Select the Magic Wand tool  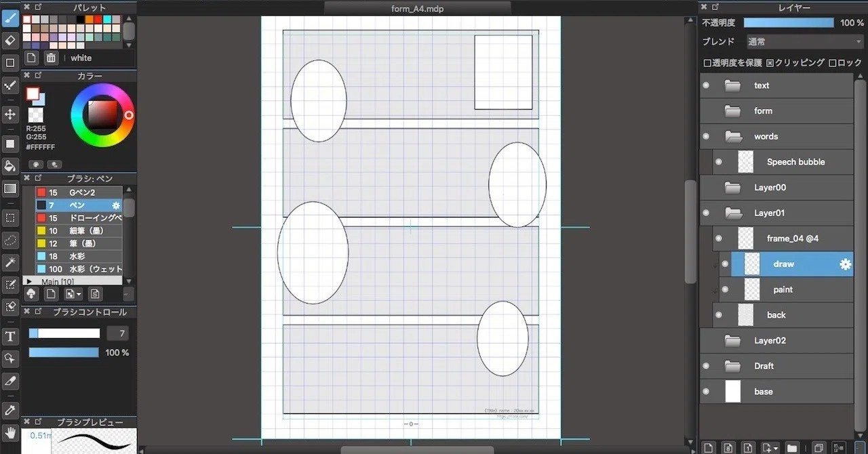(x=10, y=262)
